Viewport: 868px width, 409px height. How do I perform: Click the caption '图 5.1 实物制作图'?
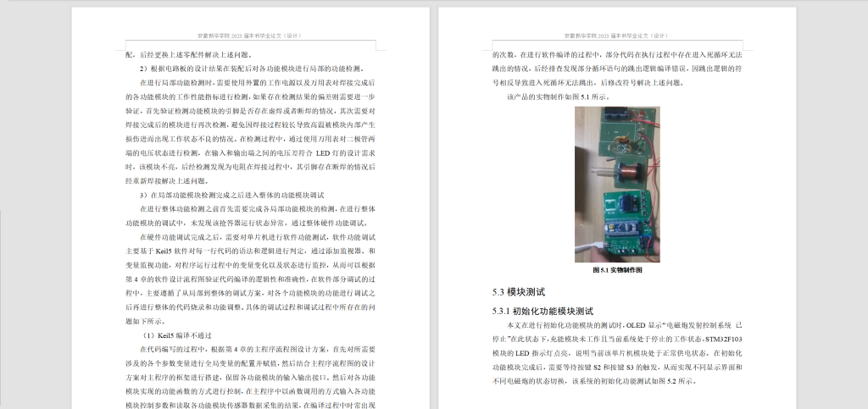(617, 270)
